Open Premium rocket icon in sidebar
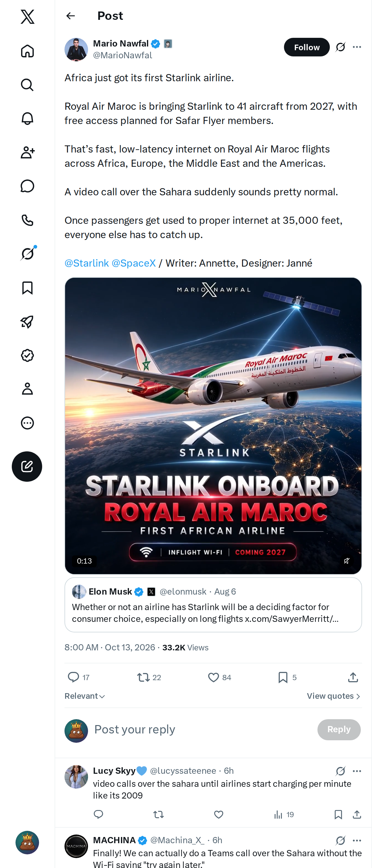Image resolution: width=372 pixels, height=868 pixels. 27,321
